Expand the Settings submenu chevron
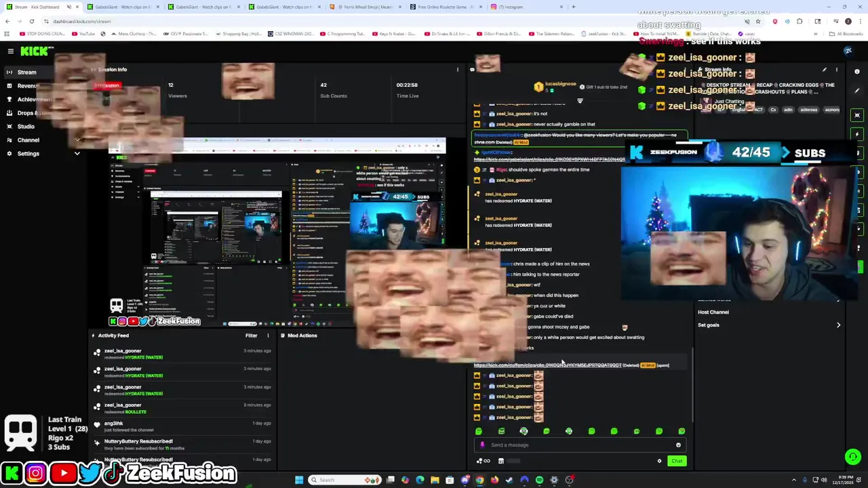This screenshot has width=868, height=488. click(77, 153)
